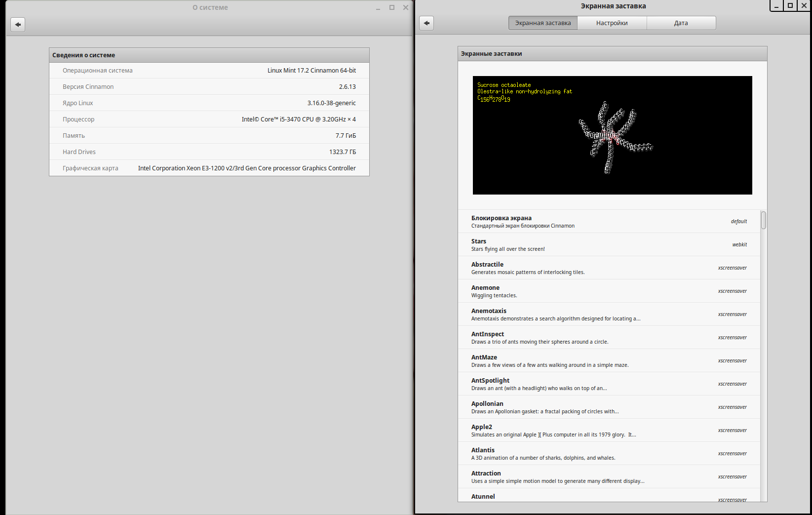Click back arrow in About system window
The image size is (812, 515).
click(18, 25)
